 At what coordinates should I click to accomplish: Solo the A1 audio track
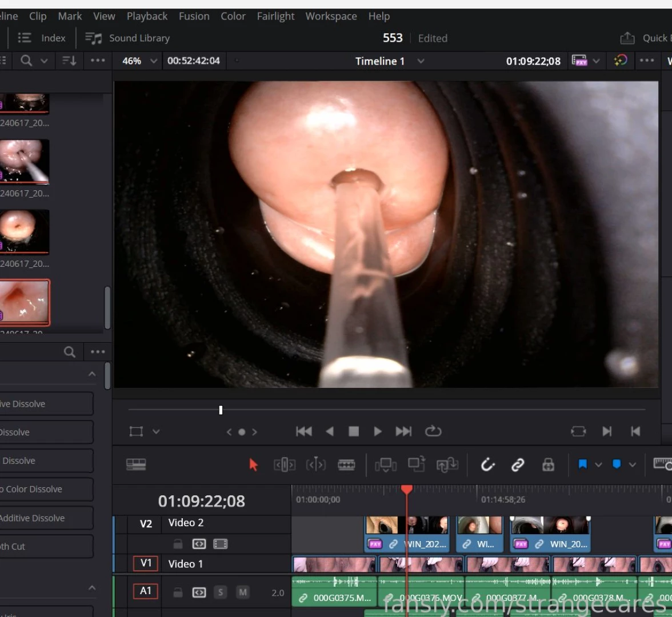[x=221, y=592]
